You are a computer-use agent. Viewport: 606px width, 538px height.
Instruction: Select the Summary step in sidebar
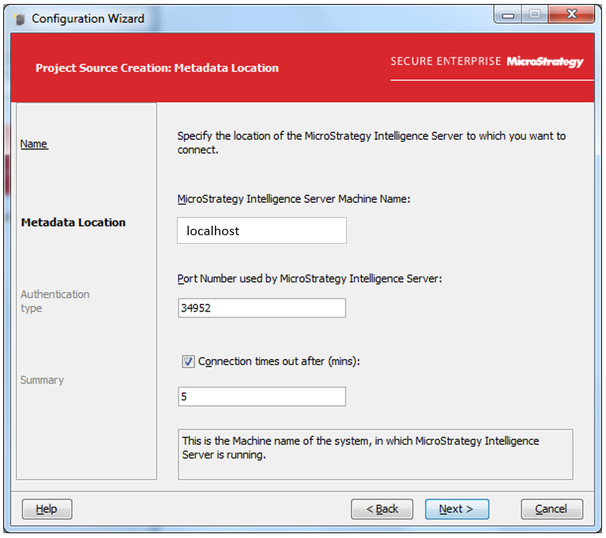42,380
